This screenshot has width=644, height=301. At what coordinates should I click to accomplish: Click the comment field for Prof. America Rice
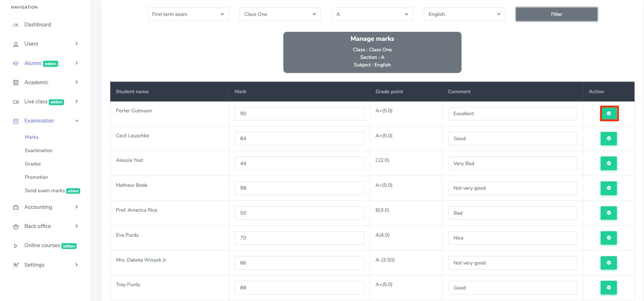coord(512,213)
